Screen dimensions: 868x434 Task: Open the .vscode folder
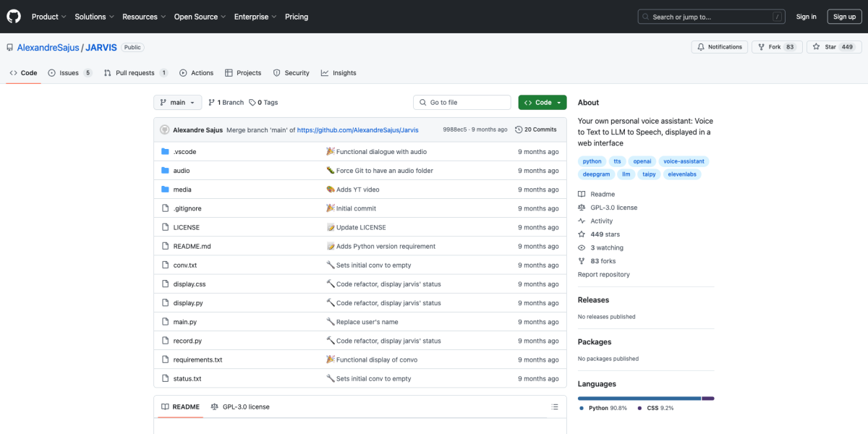184,152
